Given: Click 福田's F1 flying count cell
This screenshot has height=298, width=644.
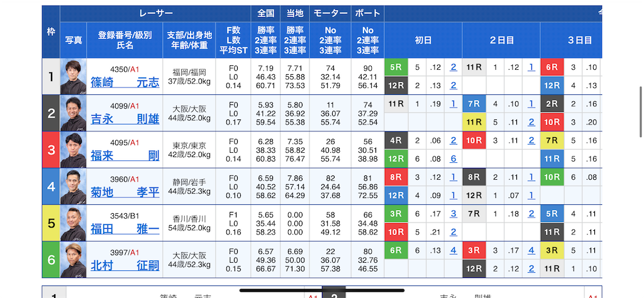Looking at the screenshot, I should coord(233,214).
